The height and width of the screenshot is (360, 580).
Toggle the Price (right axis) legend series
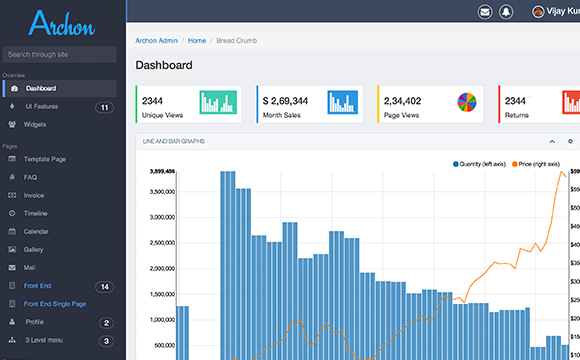536,164
